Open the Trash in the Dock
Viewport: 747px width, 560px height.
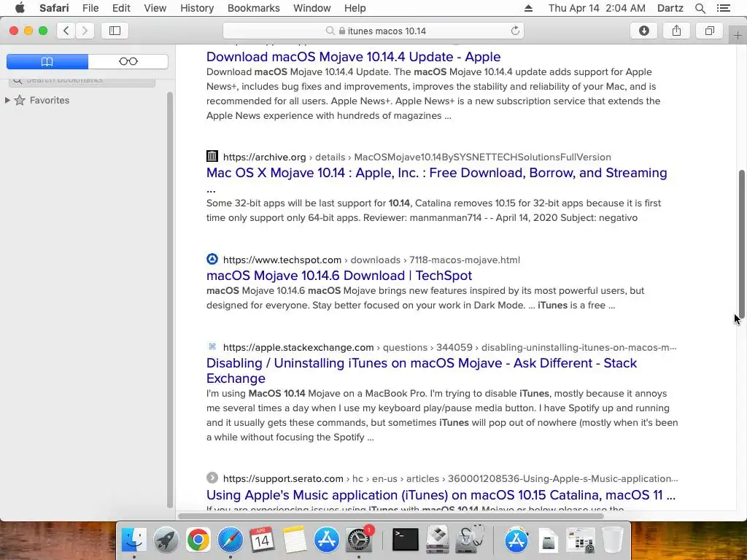(x=613, y=540)
